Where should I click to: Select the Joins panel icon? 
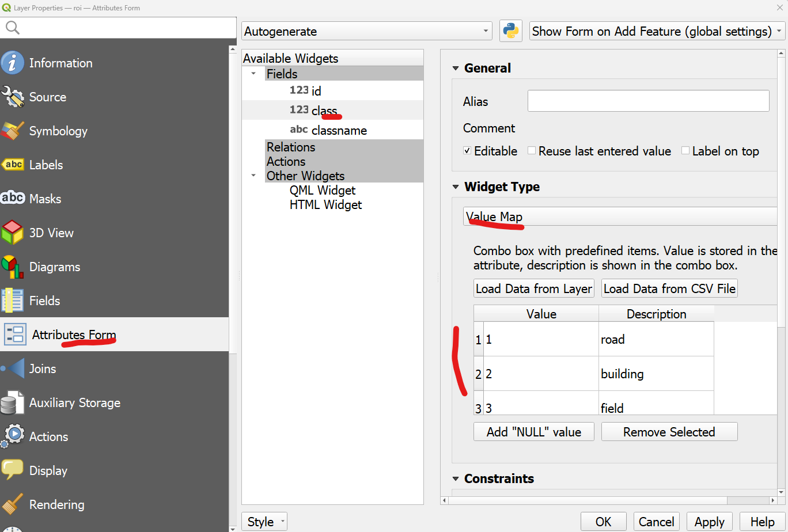tap(13, 368)
